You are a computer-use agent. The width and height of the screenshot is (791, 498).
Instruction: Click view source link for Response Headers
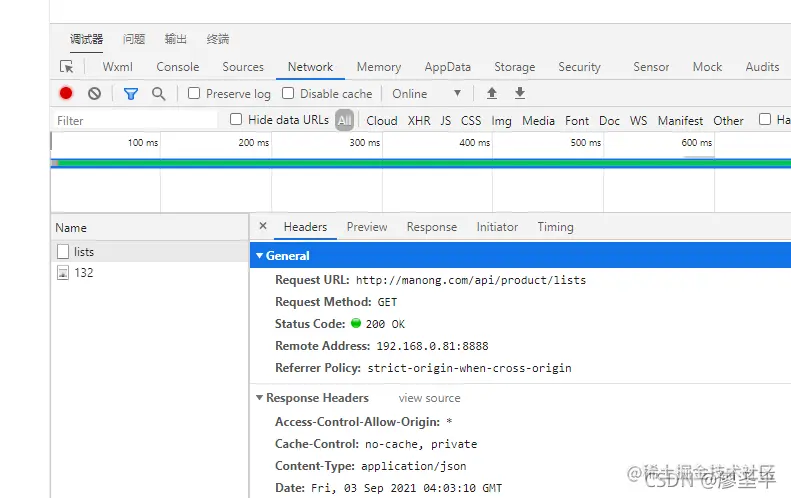[429, 398]
